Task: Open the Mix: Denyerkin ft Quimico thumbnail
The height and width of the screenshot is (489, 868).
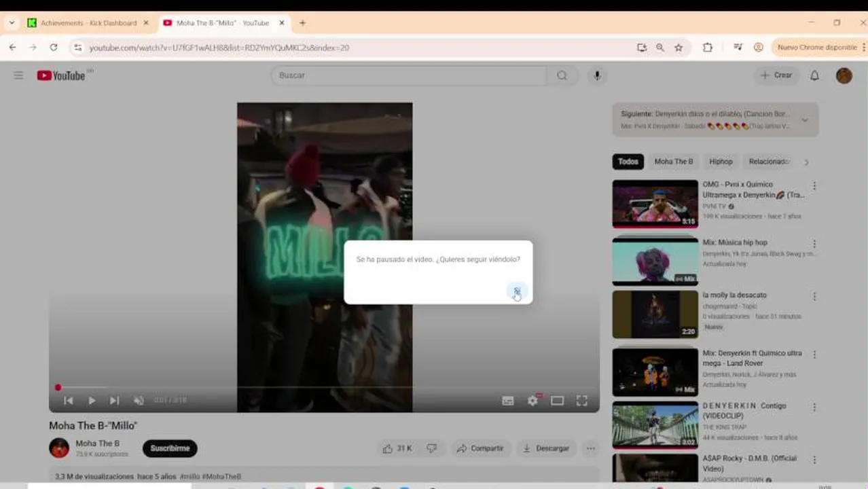Action: tap(655, 372)
